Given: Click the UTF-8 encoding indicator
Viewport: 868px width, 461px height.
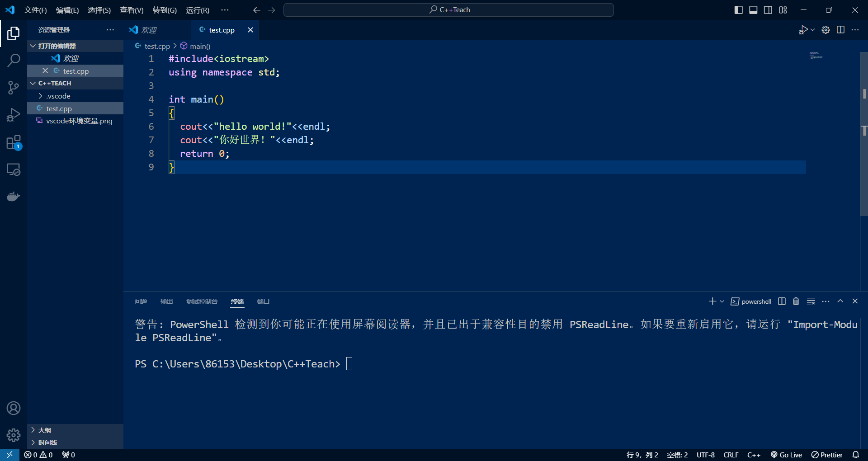Looking at the screenshot, I should coord(705,455).
